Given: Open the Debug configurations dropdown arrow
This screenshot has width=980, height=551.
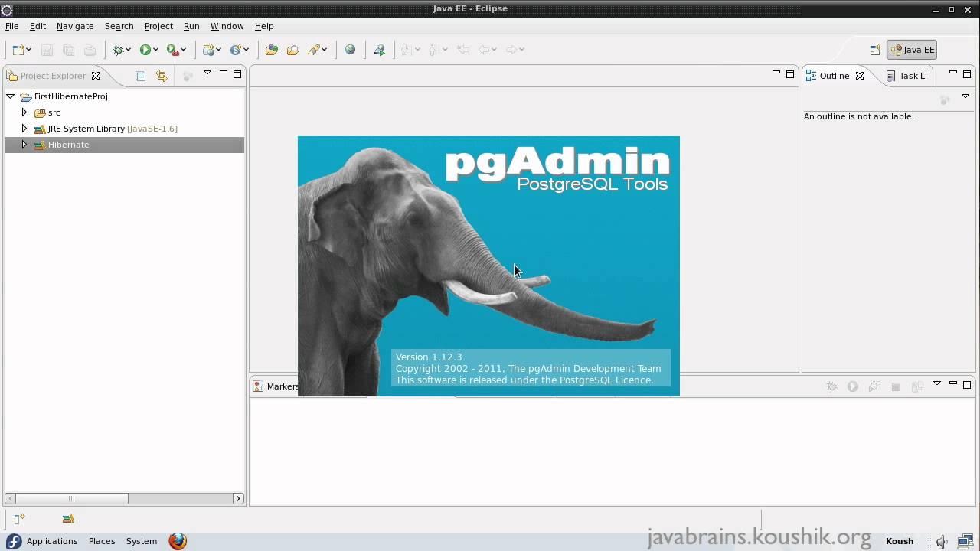Looking at the screenshot, I should pyautogui.click(x=128, y=50).
